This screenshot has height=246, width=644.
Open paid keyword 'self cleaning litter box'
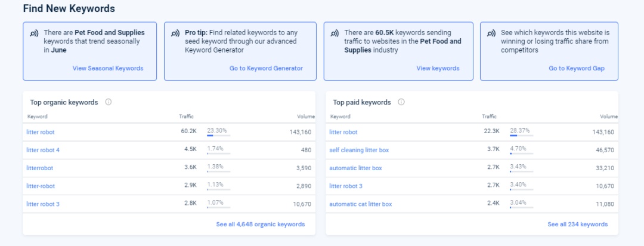(360, 150)
